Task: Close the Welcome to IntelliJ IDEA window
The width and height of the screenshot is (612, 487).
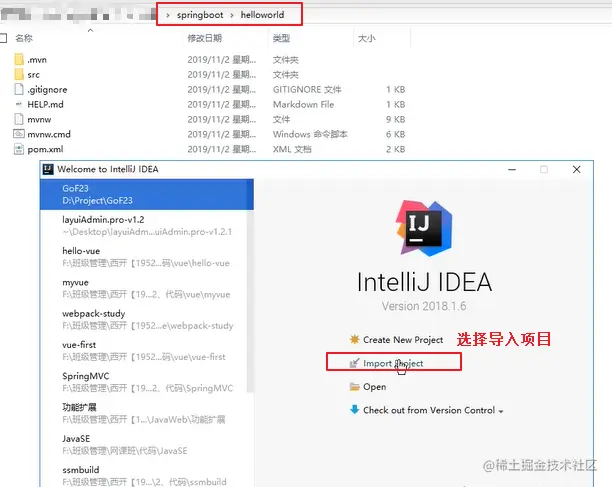Action: tap(576, 169)
